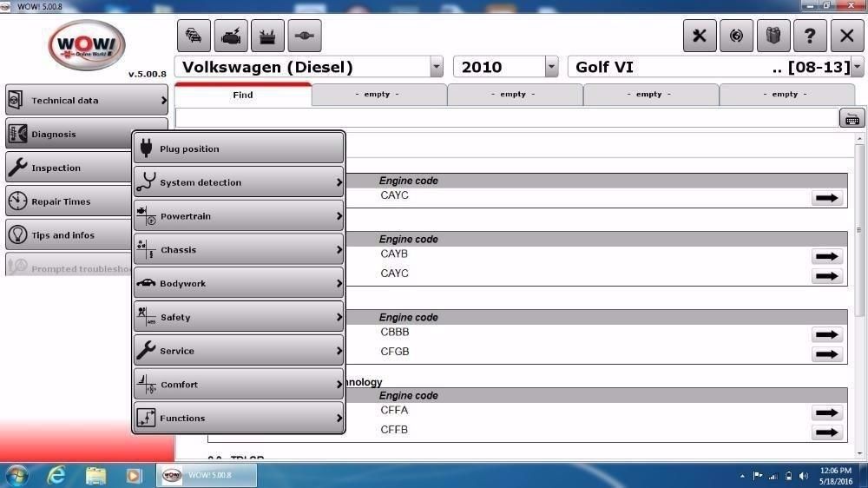The height and width of the screenshot is (488, 868).
Task: Click the Repair Times clock icon
Action: click(17, 201)
